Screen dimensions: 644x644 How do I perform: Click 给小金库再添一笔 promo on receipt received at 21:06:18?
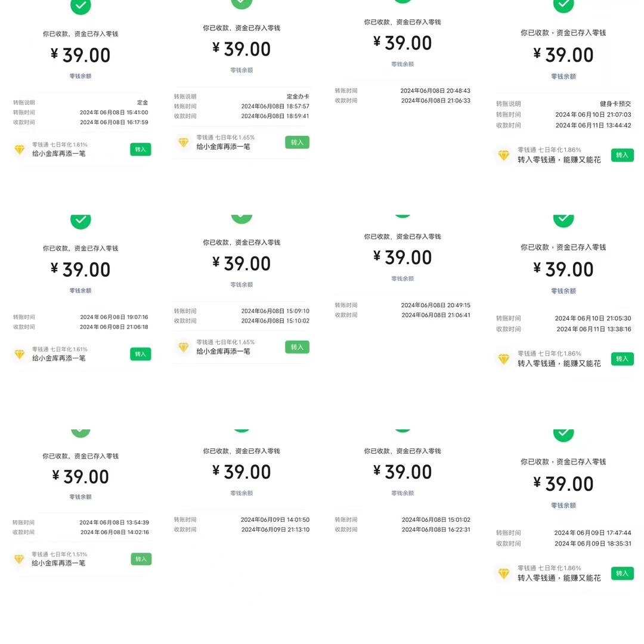58,358
